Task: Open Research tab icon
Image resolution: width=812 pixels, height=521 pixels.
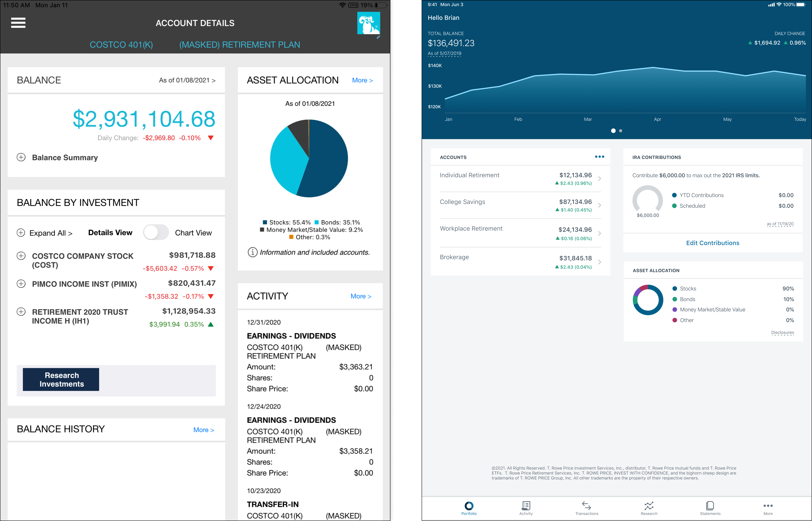Action: 649,506
